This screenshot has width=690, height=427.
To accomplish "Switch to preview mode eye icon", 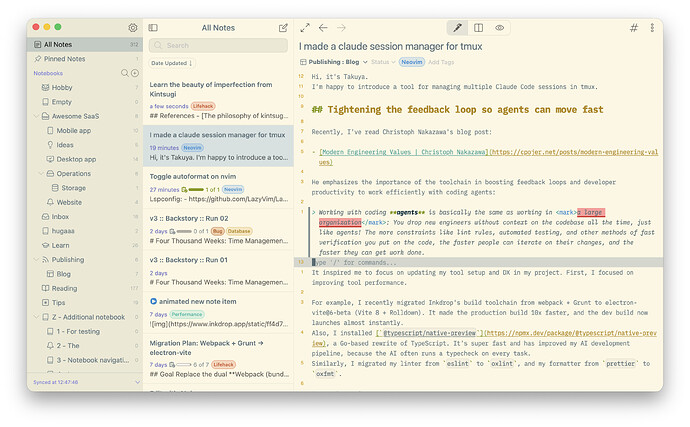I will pos(499,28).
